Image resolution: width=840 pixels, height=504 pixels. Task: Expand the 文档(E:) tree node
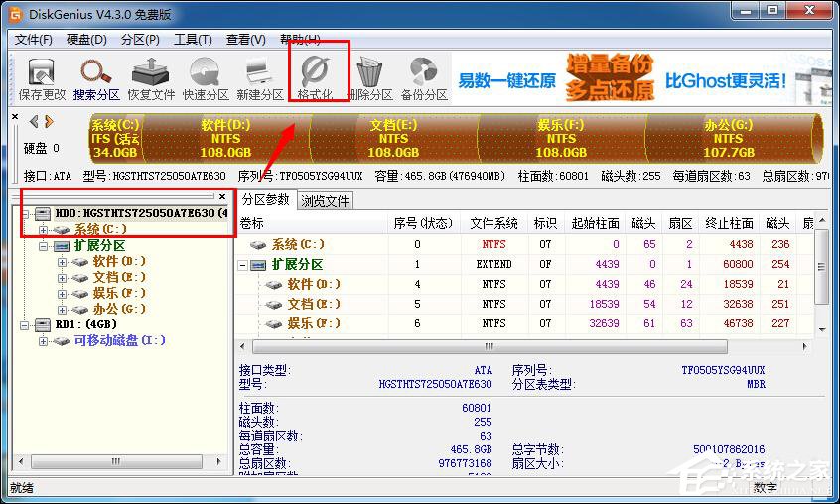63,278
